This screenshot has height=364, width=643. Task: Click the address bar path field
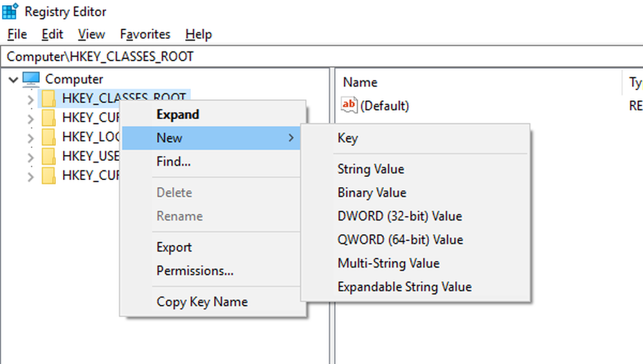(322, 57)
